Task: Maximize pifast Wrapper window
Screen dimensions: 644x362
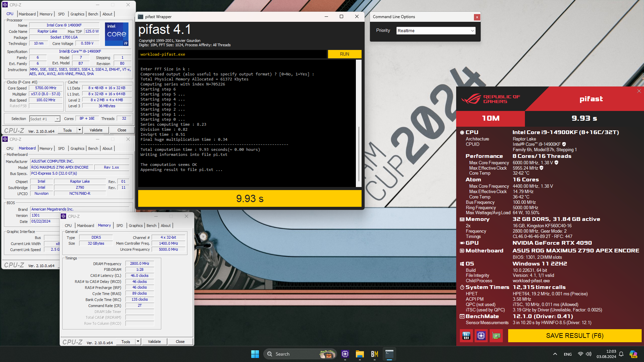Action: point(341,16)
